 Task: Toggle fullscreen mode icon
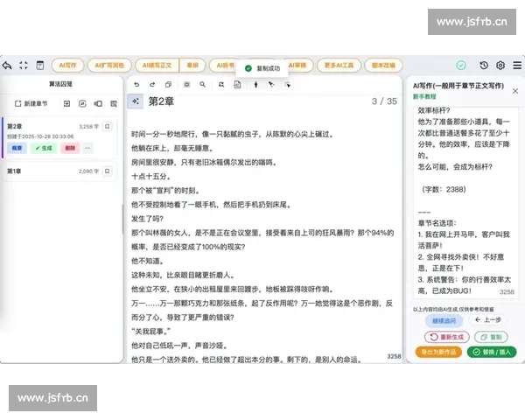[x=24, y=65]
